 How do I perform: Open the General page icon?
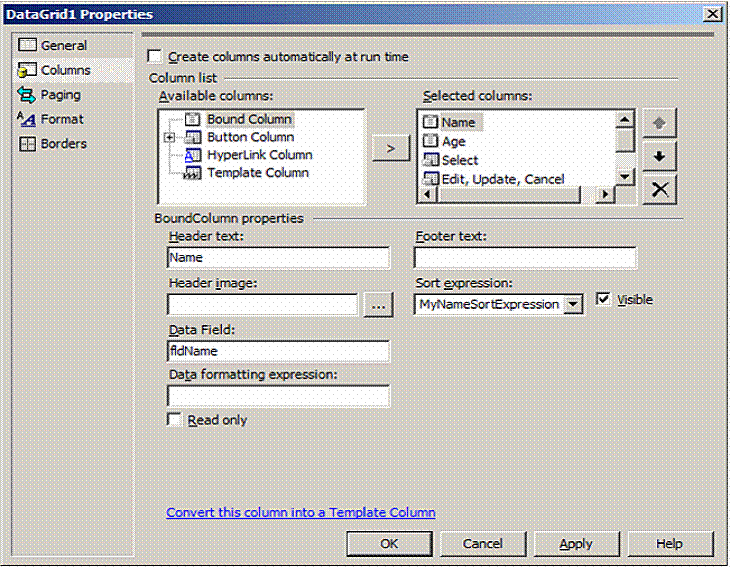pyautogui.click(x=27, y=45)
